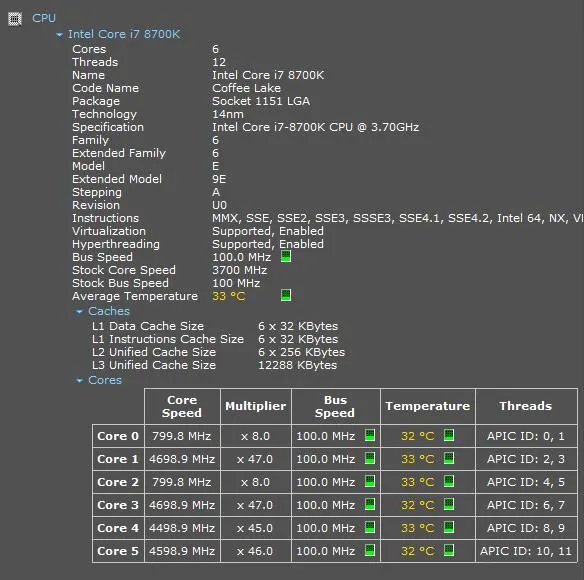This screenshot has height=580, width=584.
Task: Click the Average Temperature 33 °C value
Action: point(229,297)
